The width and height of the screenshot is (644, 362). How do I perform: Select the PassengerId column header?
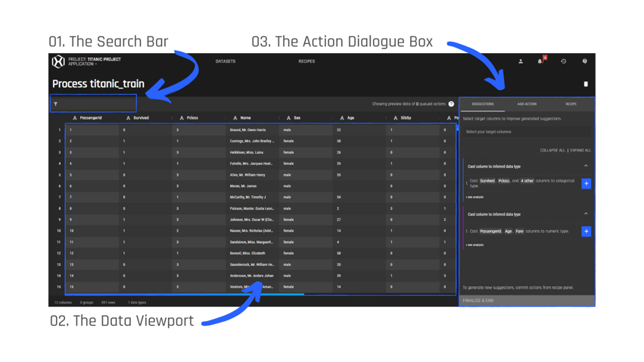click(x=91, y=118)
